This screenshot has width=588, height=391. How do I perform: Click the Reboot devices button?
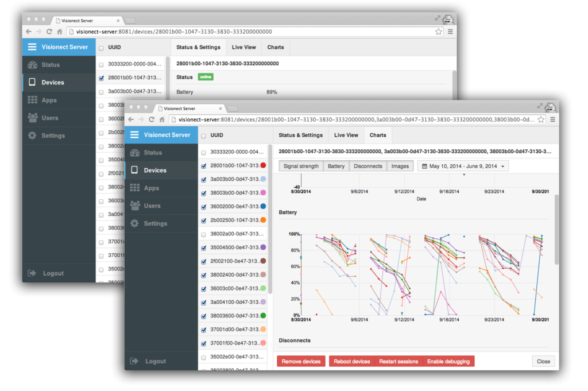pos(352,361)
